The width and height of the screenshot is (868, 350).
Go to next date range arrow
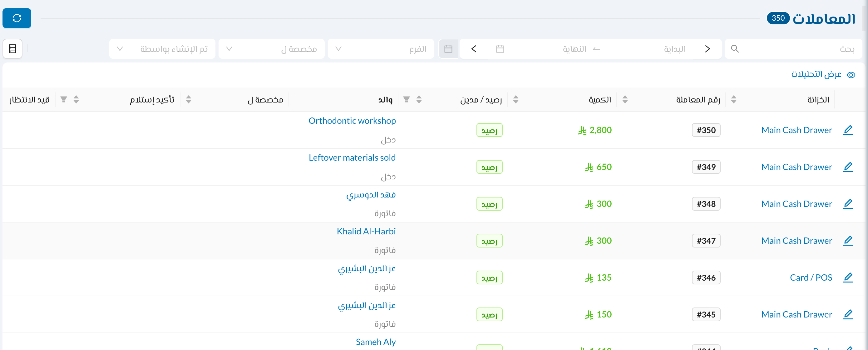(x=474, y=49)
